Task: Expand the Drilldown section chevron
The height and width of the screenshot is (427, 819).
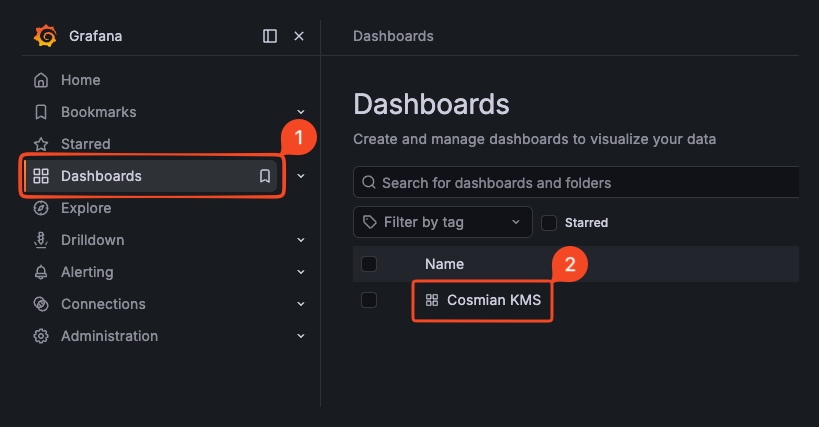Action: (301, 240)
